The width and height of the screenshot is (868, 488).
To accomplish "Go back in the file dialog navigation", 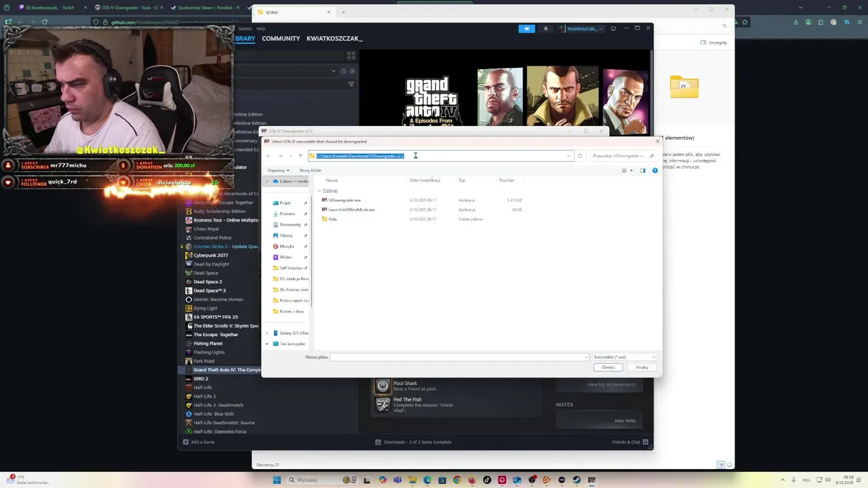I will click(269, 156).
